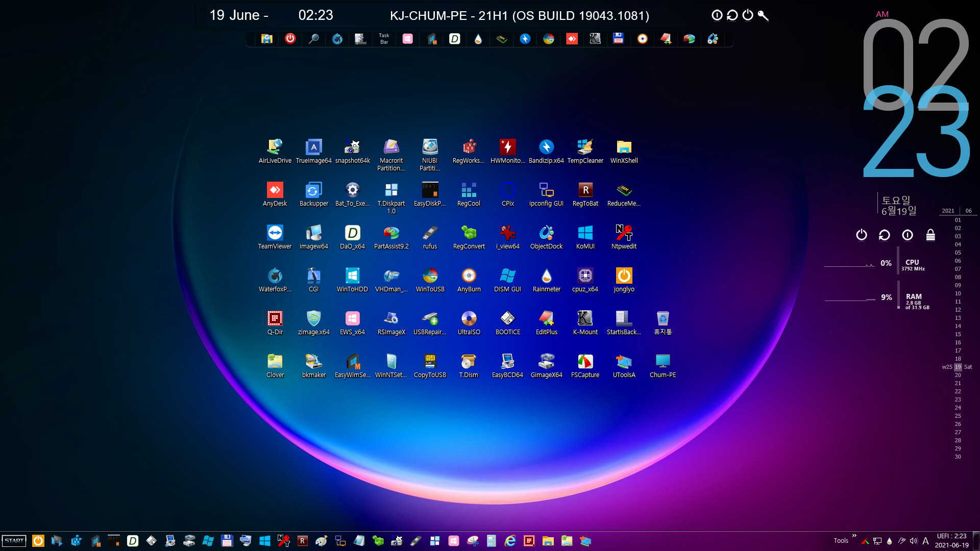
Task: Open rufus desktop shortcut
Action: point(430,237)
